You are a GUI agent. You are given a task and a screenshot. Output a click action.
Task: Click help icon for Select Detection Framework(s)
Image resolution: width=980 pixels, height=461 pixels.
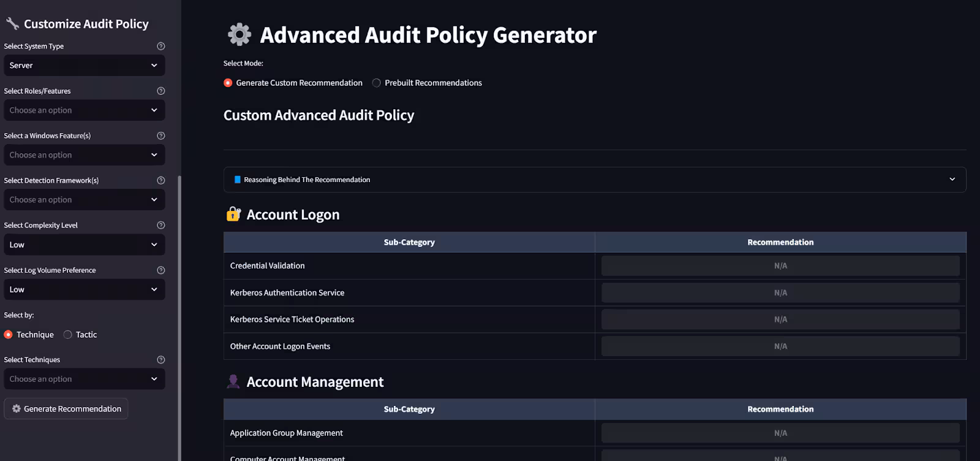[x=161, y=180]
